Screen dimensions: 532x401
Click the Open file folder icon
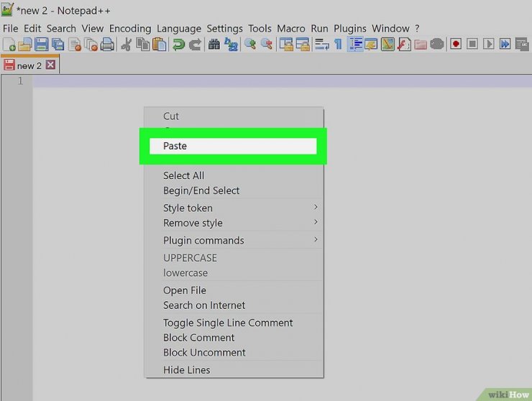click(25, 45)
